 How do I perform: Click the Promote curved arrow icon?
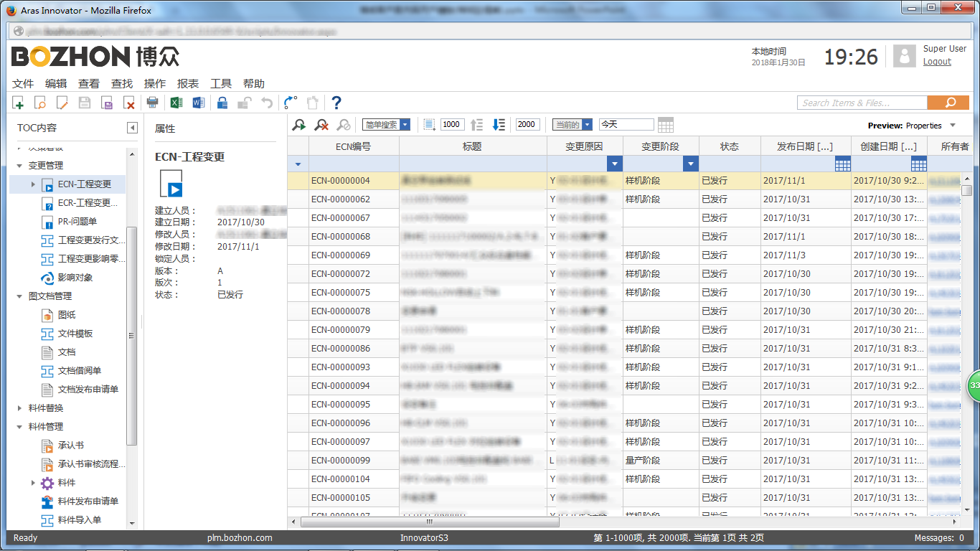click(290, 103)
